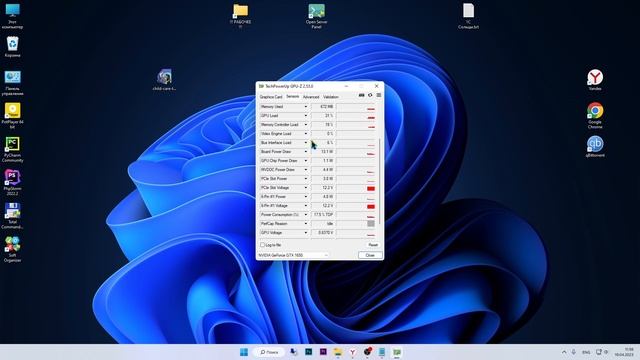Viewport: 640px width, 360px height.
Task: Select the yellow folder on the desktop
Action: pos(240,16)
